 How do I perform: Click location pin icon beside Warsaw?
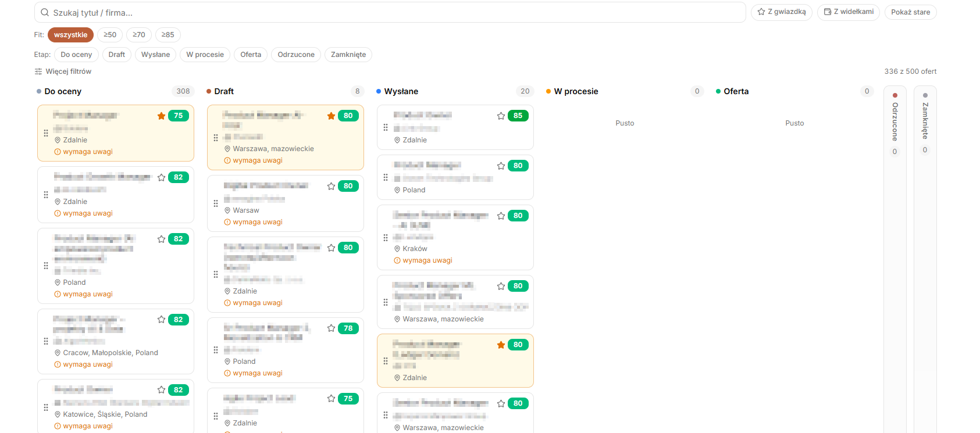(227, 210)
